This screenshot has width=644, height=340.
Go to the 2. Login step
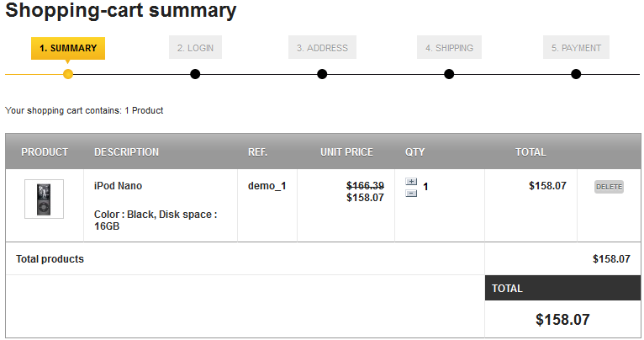(195, 48)
